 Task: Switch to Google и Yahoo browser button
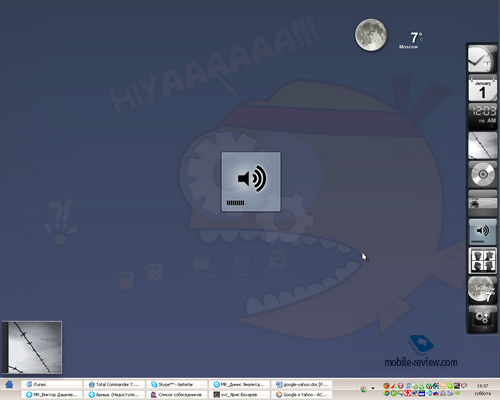pyautogui.click(x=302, y=394)
